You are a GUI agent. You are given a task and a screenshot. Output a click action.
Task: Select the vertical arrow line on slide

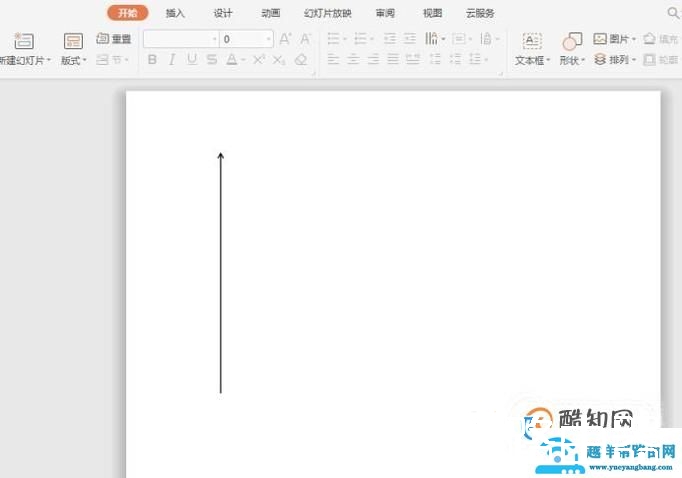(221, 273)
